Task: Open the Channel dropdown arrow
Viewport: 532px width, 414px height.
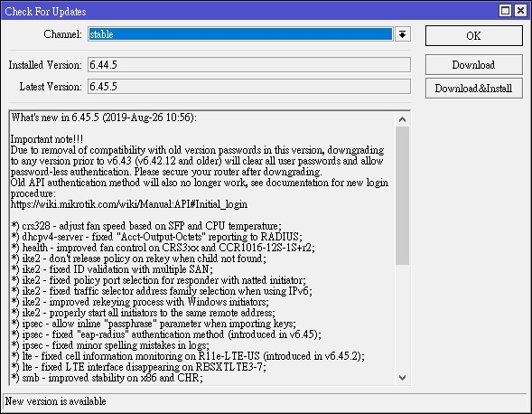Action: pos(403,34)
